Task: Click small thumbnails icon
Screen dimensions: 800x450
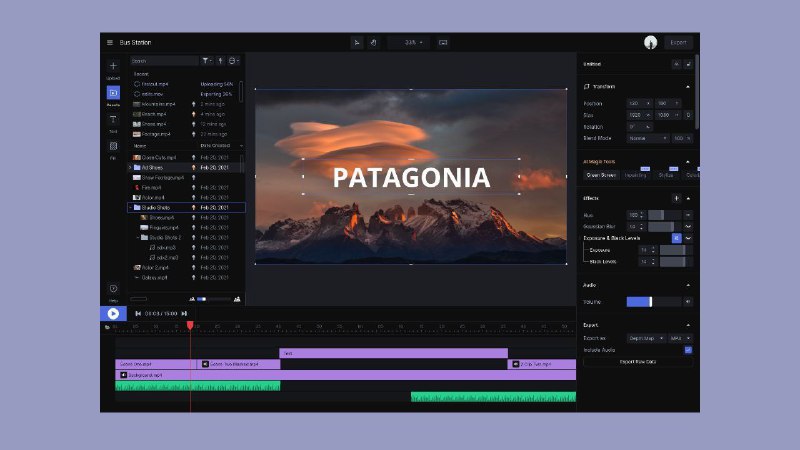Action: [192, 299]
